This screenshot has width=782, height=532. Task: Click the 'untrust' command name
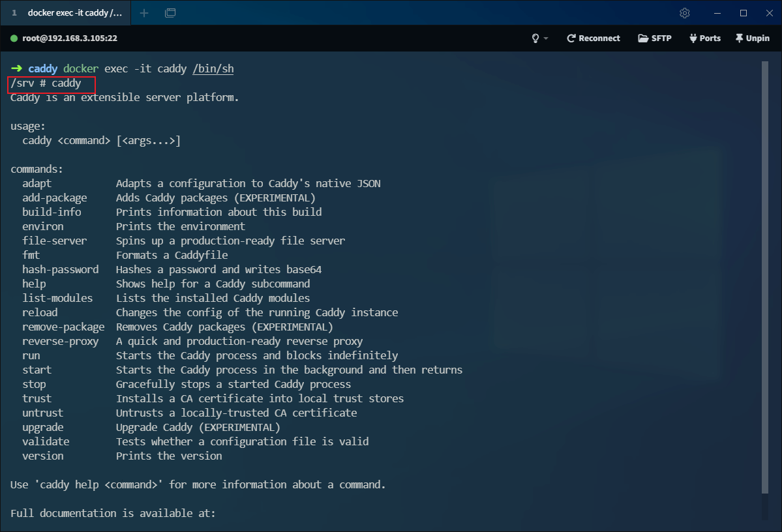[x=43, y=413]
